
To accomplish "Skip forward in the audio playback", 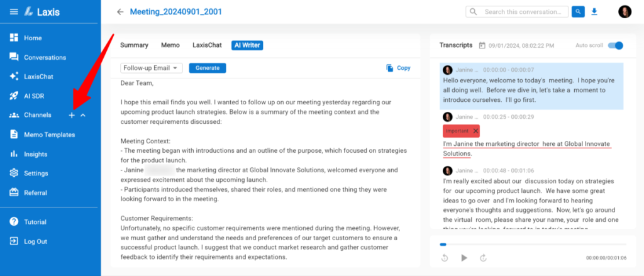I will pyautogui.click(x=484, y=258).
